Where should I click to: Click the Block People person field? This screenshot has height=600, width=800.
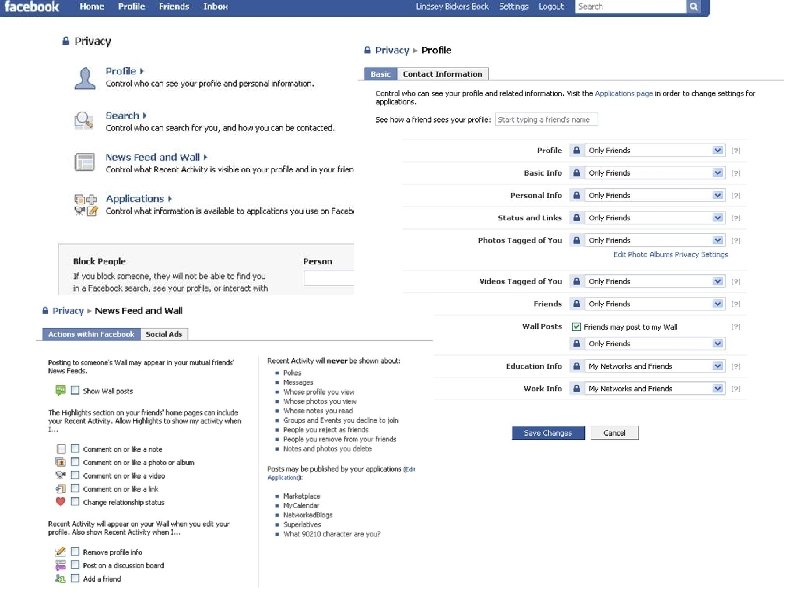(x=329, y=278)
